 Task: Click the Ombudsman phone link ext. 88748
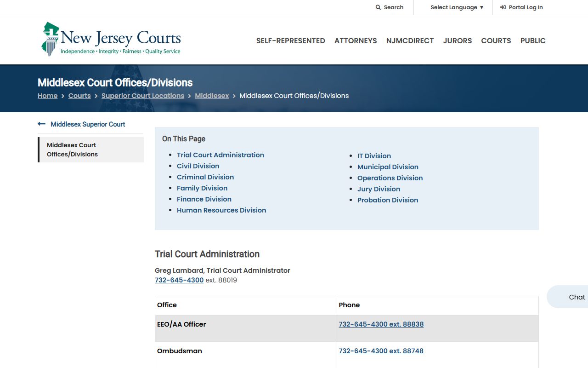pyautogui.click(x=381, y=351)
